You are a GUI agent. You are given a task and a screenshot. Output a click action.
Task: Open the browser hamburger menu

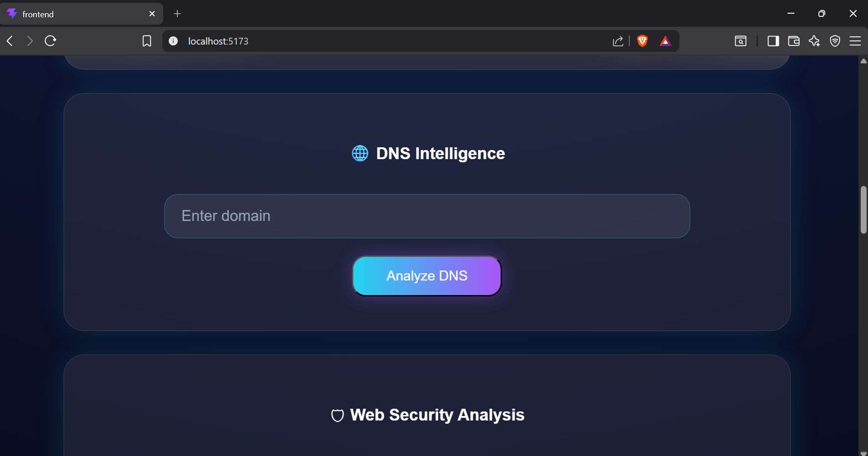(x=855, y=41)
